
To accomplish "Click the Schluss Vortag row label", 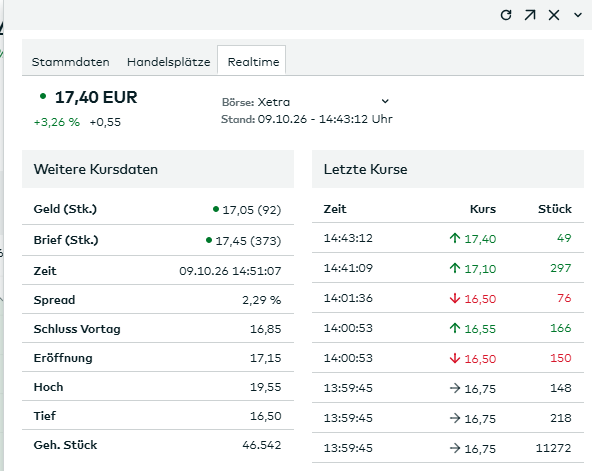I will coord(77,329).
